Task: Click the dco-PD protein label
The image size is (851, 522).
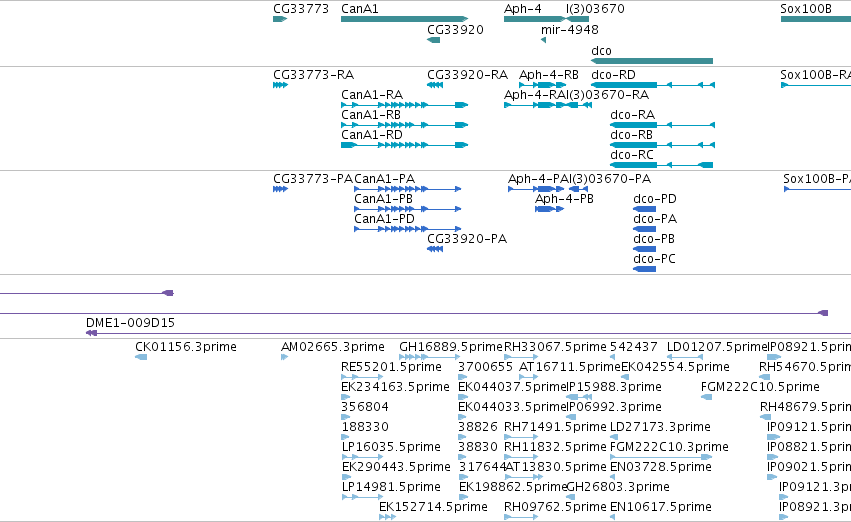Action: [x=655, y=199]
